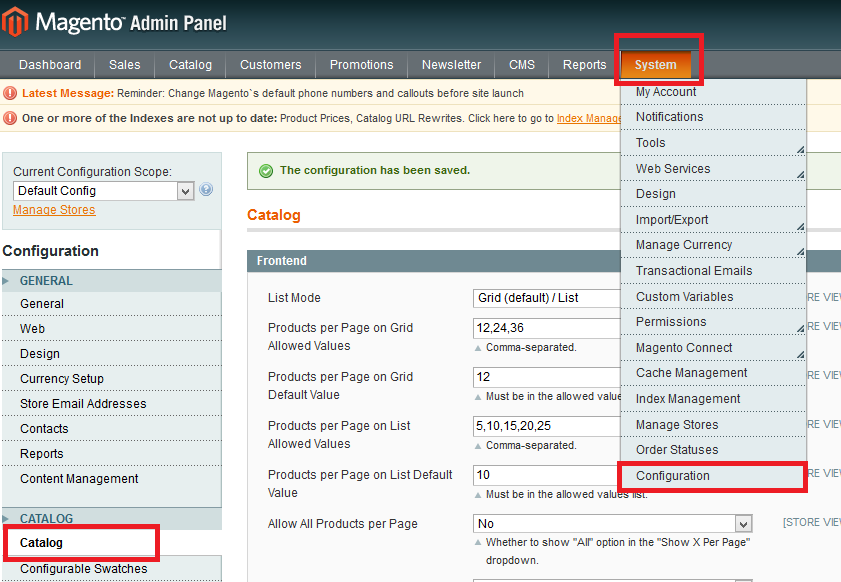The width and height of the screenshot is (841, 582).
Task: Click the Latest Message warning icon
Action: coord(10,93)
